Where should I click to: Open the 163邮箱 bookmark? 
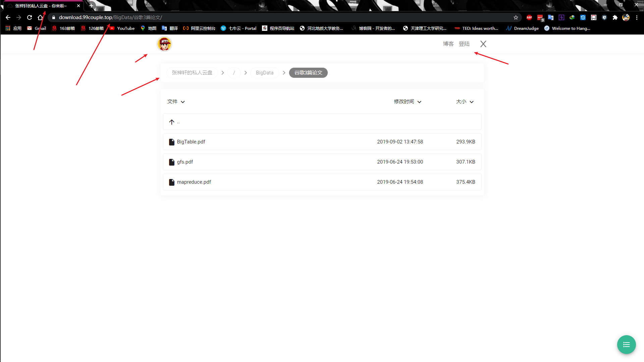point(63,28)
